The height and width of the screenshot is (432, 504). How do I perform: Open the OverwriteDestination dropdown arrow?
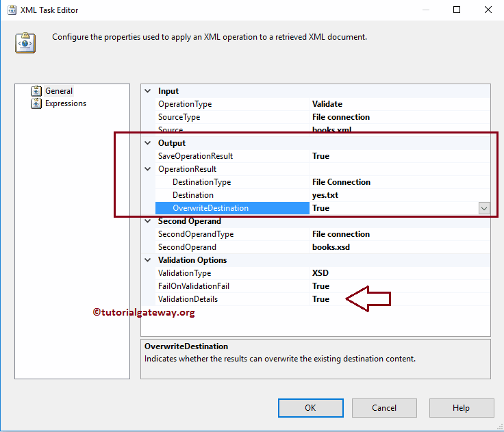click(x=484, y=208)
